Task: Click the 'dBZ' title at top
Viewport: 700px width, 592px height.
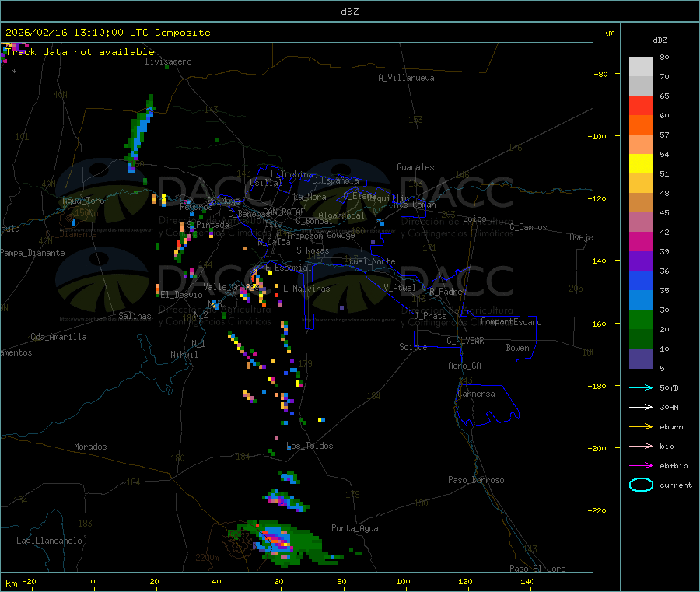Action: 349,11
